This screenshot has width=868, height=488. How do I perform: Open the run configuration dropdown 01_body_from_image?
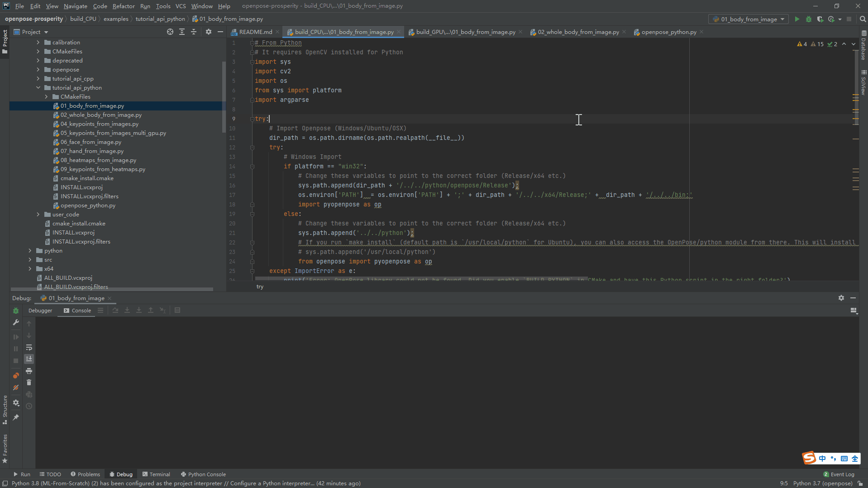click(749, 19)
